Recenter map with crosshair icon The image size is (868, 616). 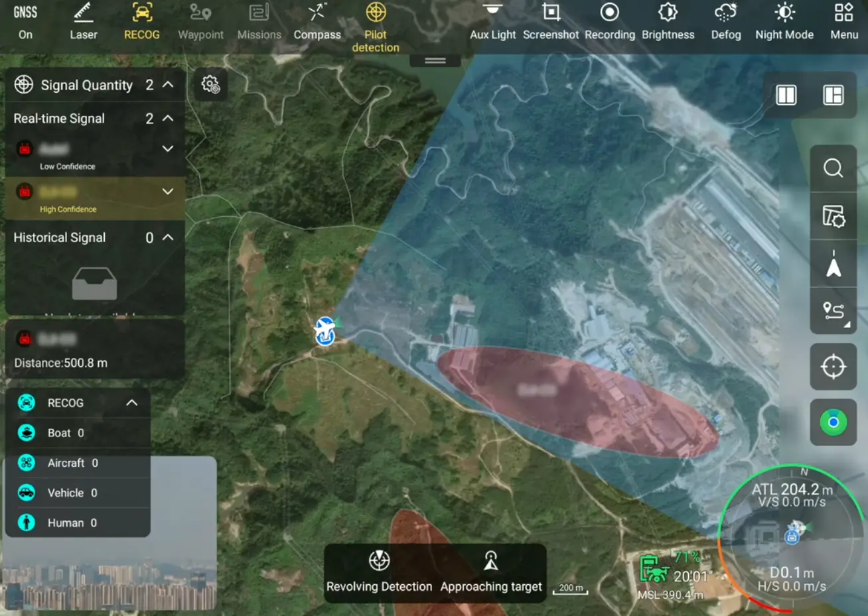coord(833,367)
